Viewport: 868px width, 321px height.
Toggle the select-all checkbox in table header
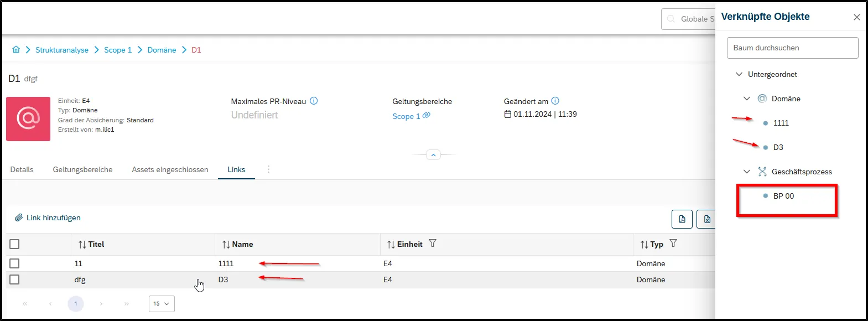pyautogui.click(x=14, y=244)
